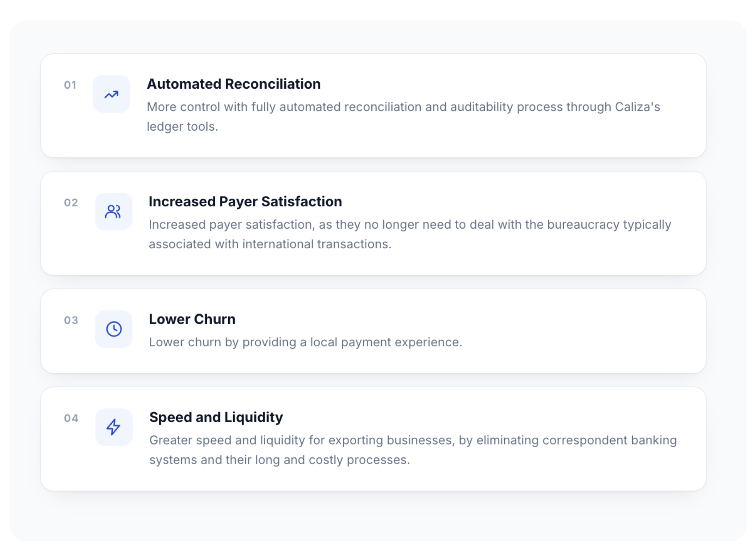Screen dimensions: 756x551
Task: Select the Speed and Liquidity card background
Action: point(374,439)
